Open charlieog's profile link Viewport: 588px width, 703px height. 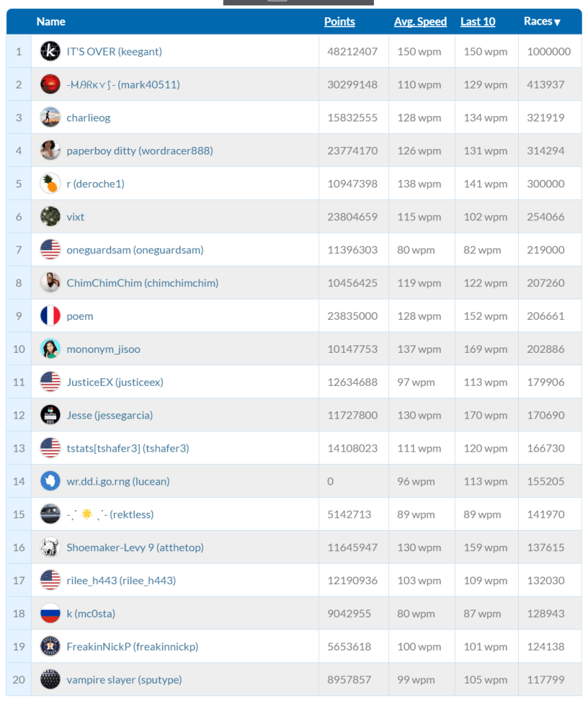click(x=89, y=117)
